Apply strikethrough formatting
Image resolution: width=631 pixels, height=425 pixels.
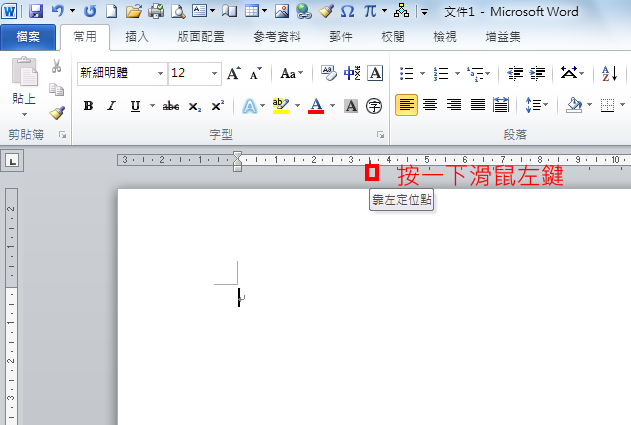coord(171,106)
